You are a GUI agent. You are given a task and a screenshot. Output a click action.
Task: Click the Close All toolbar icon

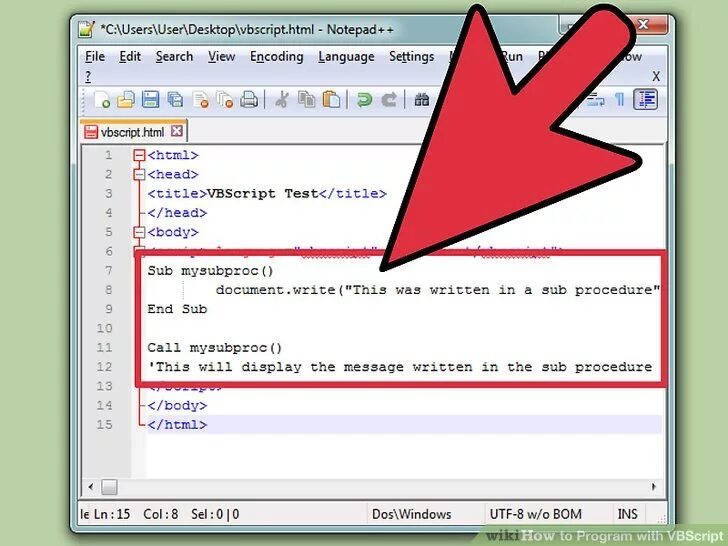[x=225, y=100]
